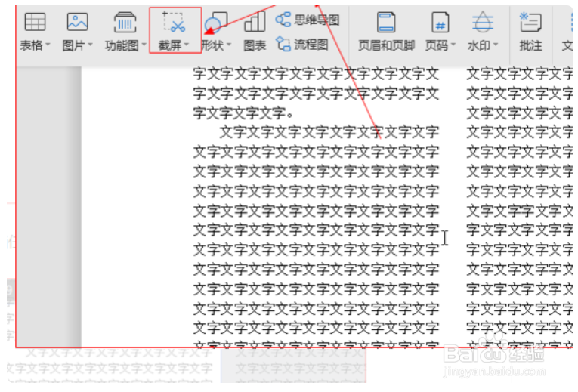Click the 截屏 screenshot scissors icon
Viewport: 578px width, 392px height.
pos(174,22)
